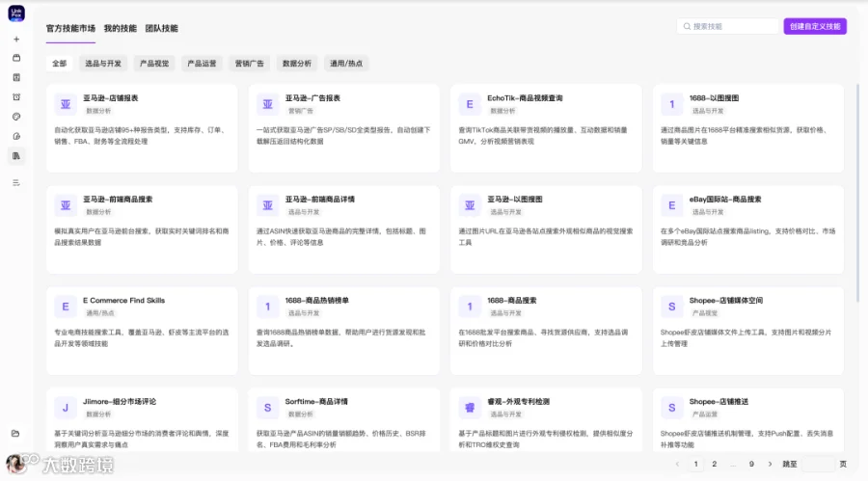The width and height of the screenshot is (868, 481).
Task: Filter by 产品运营 category
Action: 203,63
